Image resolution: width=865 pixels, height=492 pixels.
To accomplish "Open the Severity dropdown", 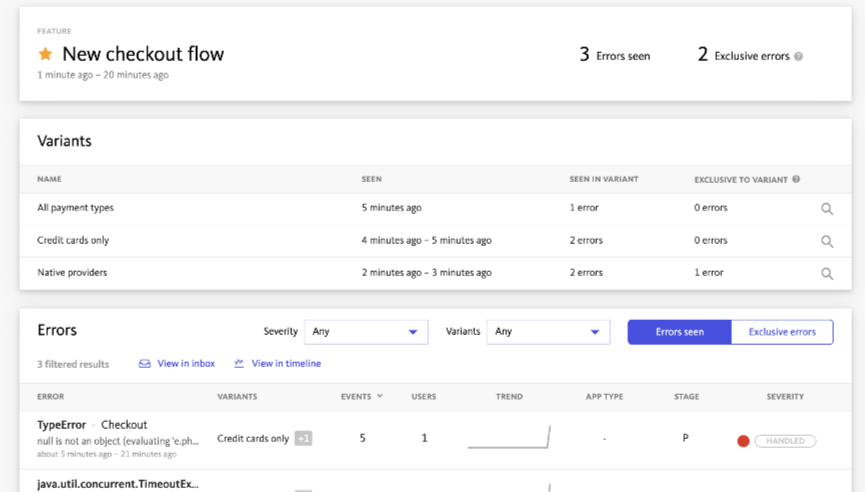I will pyautogui.click(x=365, y=332).
